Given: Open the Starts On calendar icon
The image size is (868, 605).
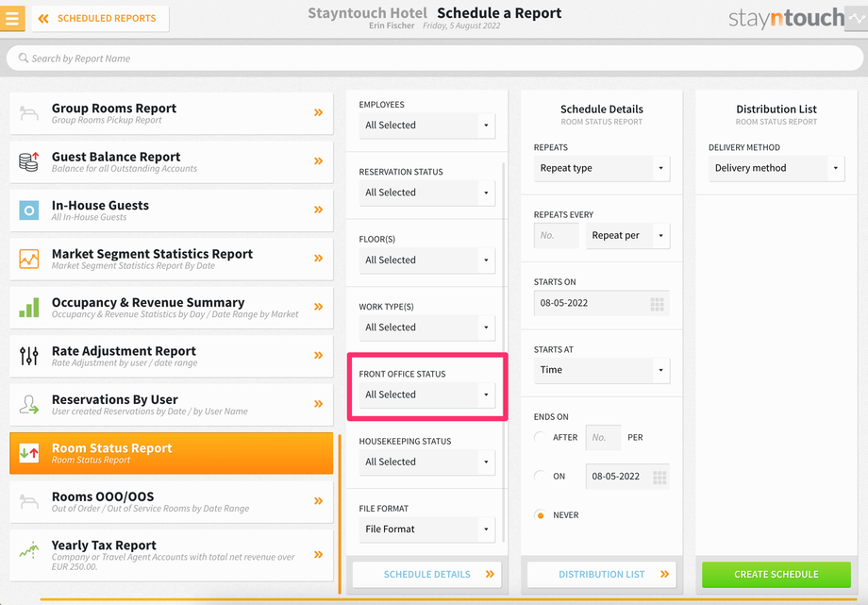Looking at the screenshot, I should tap(657, 304).
